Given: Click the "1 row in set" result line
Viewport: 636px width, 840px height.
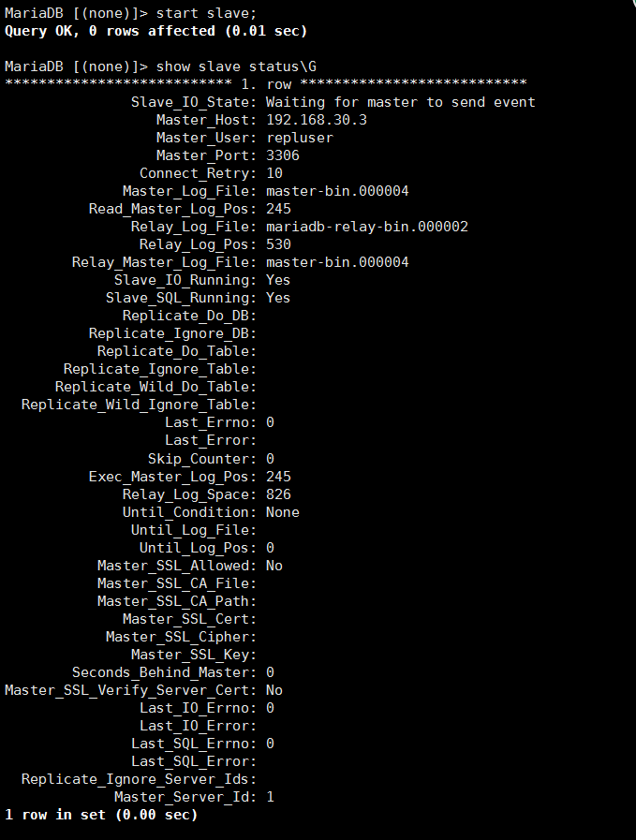Looking at the screenshot, I should (x=101, y=815).
